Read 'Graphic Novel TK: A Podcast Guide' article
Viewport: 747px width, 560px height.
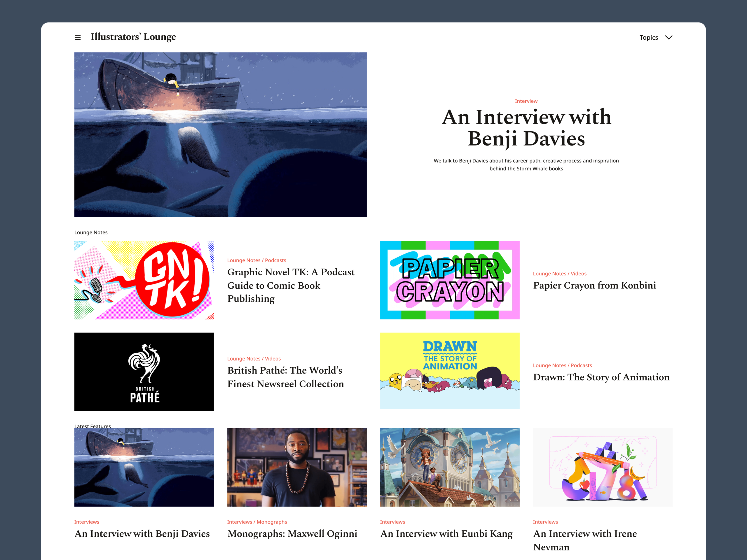(291, 285)
